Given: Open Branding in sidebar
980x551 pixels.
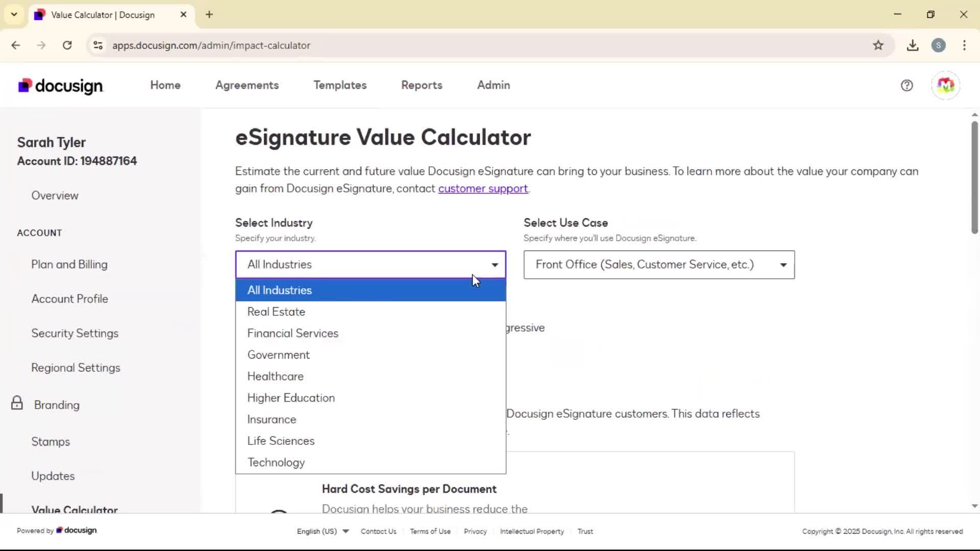Looking at the screenshot, I should click(57, 405).
